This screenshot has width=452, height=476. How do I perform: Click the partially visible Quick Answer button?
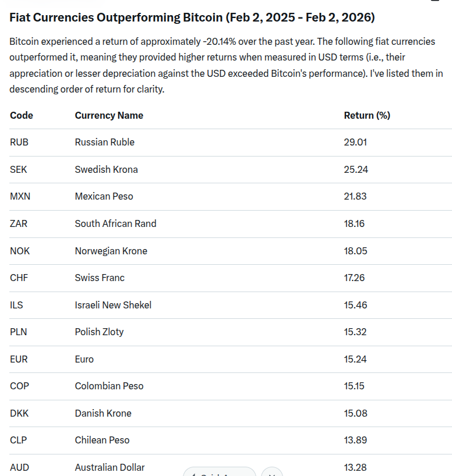[x=220, y=472]
